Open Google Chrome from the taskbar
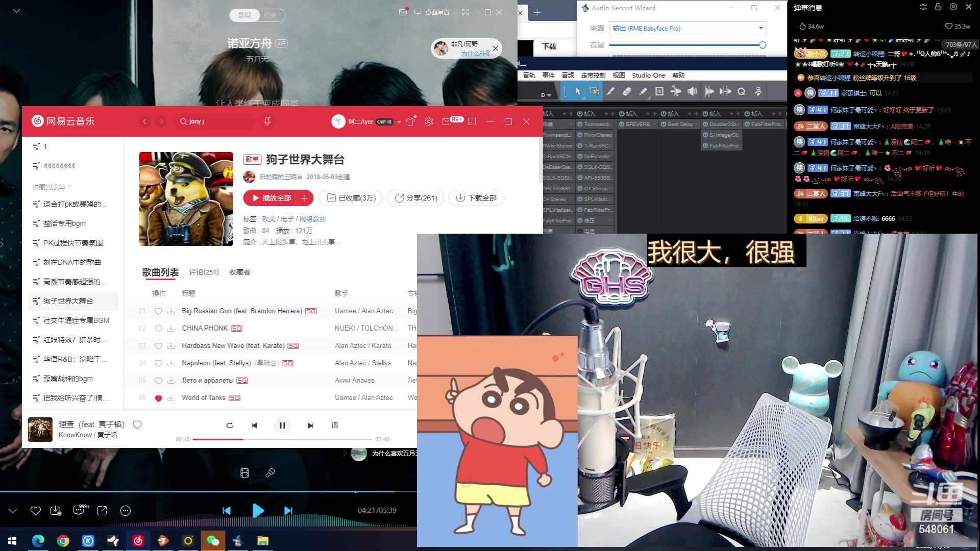 [x=63, y=541]
